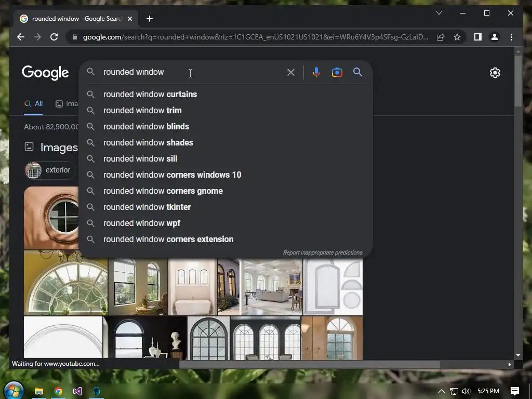Open File Explorer from the taskbar

(38, 391)
